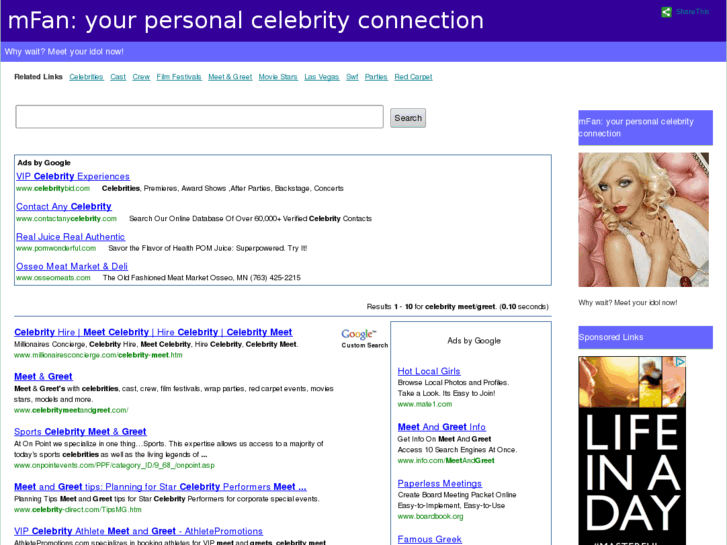Open the Celebrity Hire | Meet Celebrity result
This screenshot has height=545, width=727.
(x=153, y=332)
